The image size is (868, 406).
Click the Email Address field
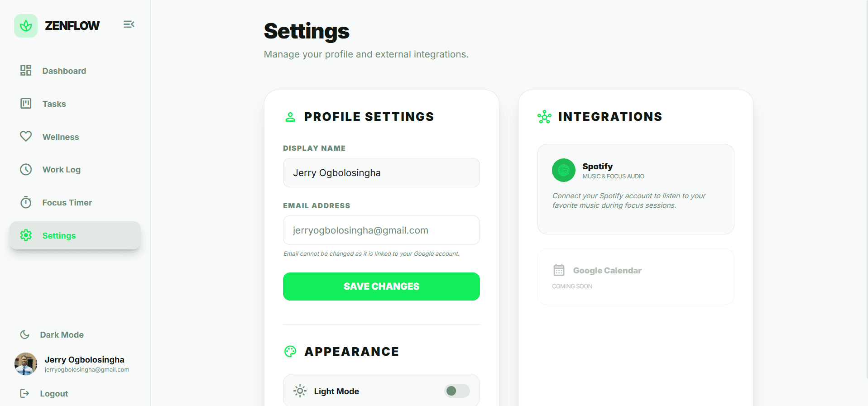coord(381,230)
